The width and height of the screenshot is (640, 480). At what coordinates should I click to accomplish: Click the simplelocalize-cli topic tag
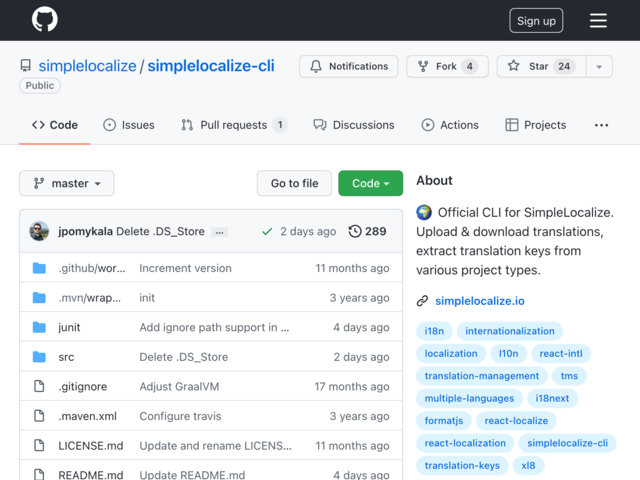tap(567, 443)
